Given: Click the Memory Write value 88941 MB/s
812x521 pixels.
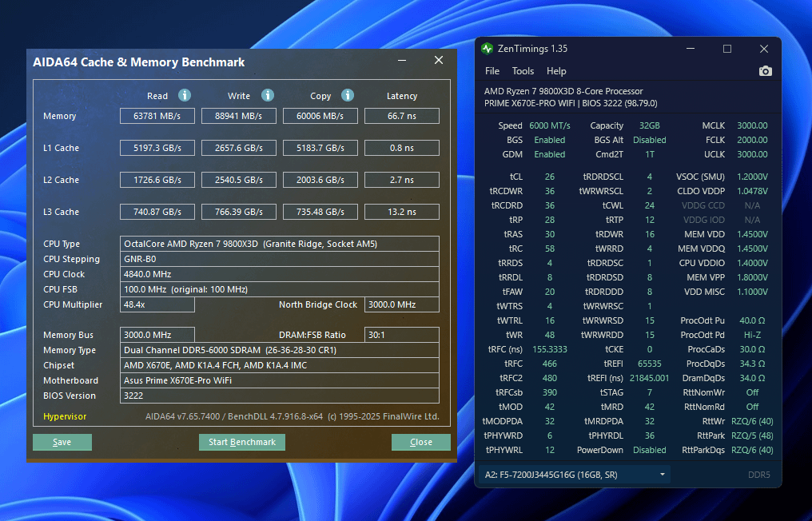Looking at the screenshot, I should click(239, 116).
